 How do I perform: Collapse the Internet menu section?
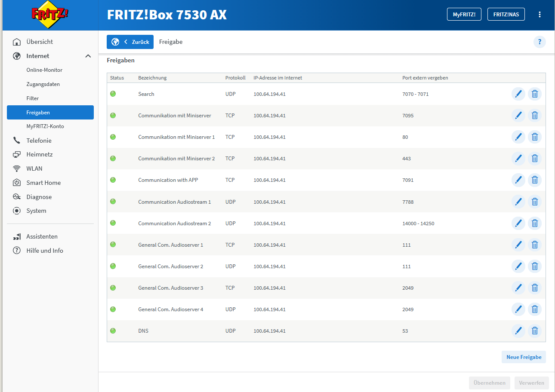[88, 56]
